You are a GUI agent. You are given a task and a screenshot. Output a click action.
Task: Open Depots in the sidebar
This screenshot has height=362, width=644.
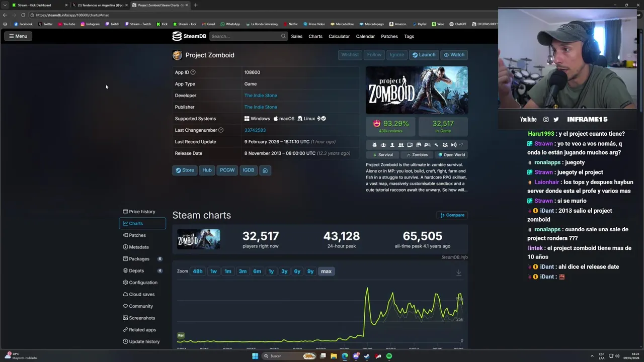pyautogui.click(x=142, y=270)
